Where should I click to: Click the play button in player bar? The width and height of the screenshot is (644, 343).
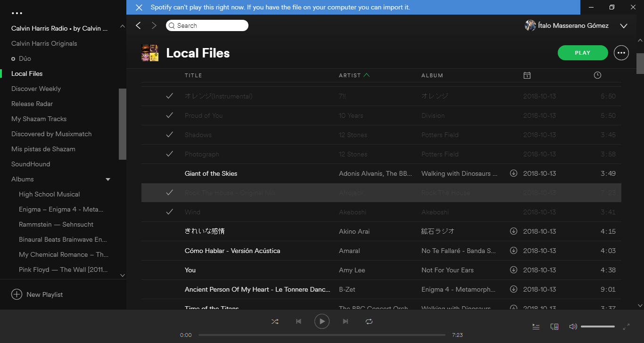[322, 321]
